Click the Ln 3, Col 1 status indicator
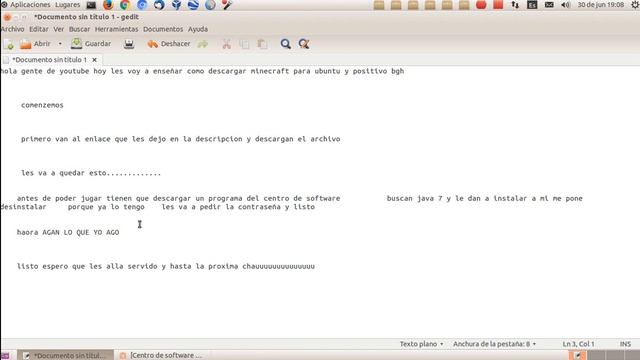The image size is (640, 360). point(578,344)
